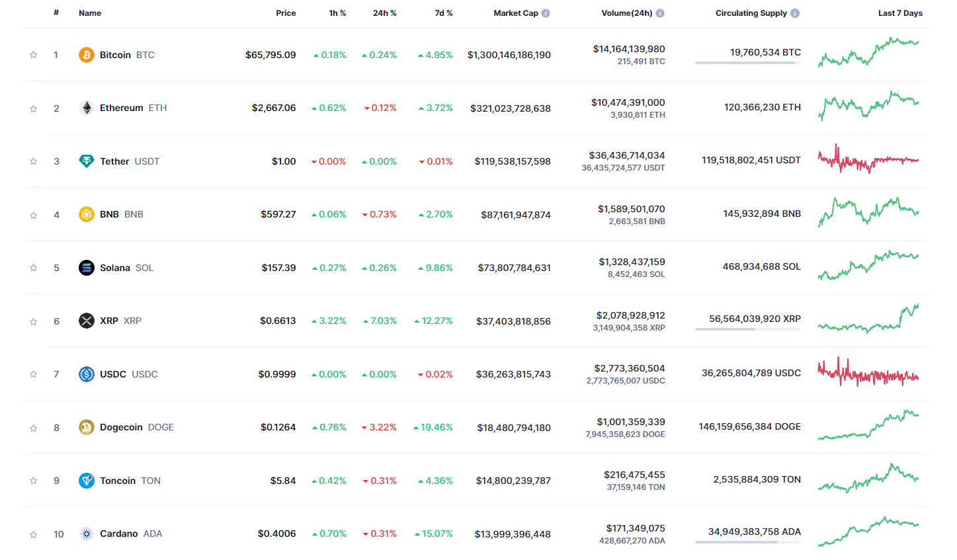Click Bitcoin's price $65,795.09

coord(270,55)
